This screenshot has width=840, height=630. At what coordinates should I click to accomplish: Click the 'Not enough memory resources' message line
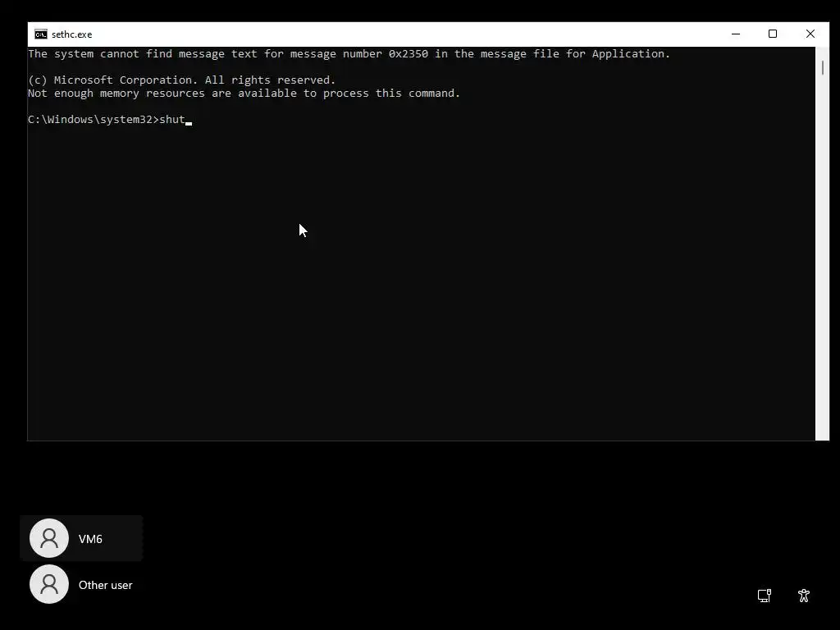244,94
